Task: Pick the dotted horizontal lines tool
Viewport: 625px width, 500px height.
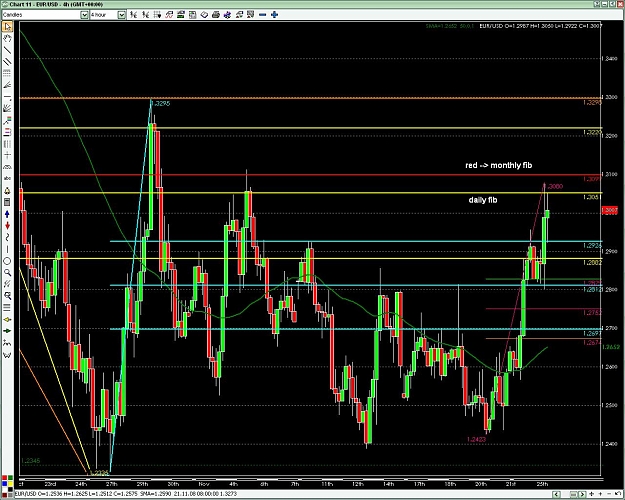Action: [x=7, y=73]
